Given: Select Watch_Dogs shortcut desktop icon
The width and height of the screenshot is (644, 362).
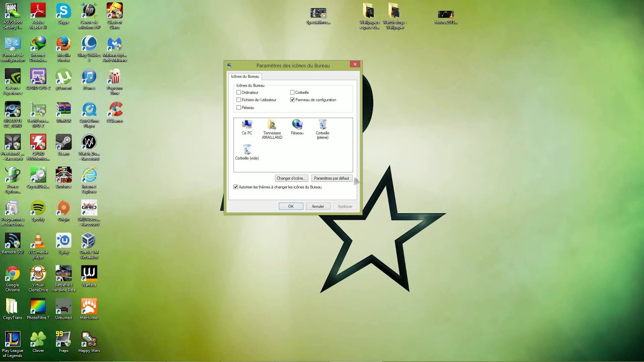Looking at the screenshot, I should click(x=89, y=148).
